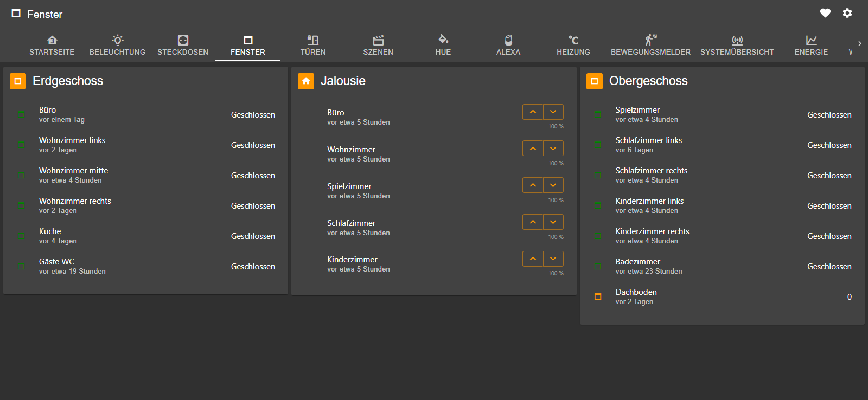Click Wohnzimmer mitte window state icon
This screenshot has width=868, height=400.
tap(21, 176)
